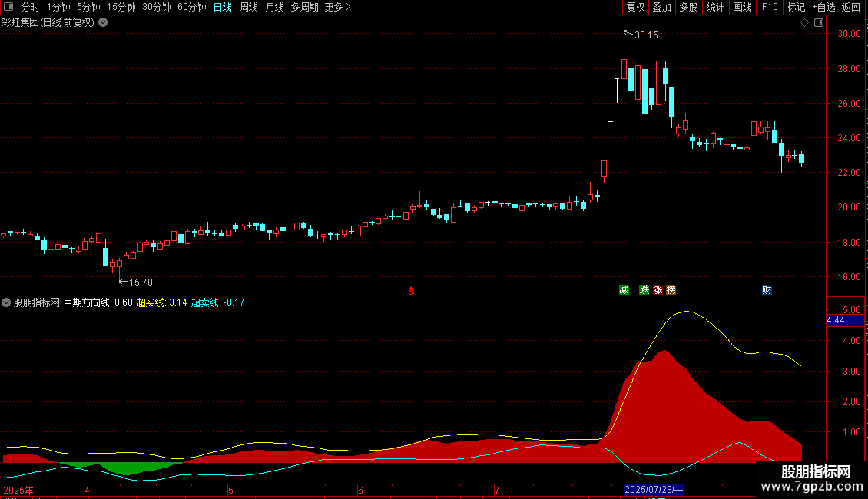
Task: Click the blue 财 marker icon
Action: (x=767, y=290)
